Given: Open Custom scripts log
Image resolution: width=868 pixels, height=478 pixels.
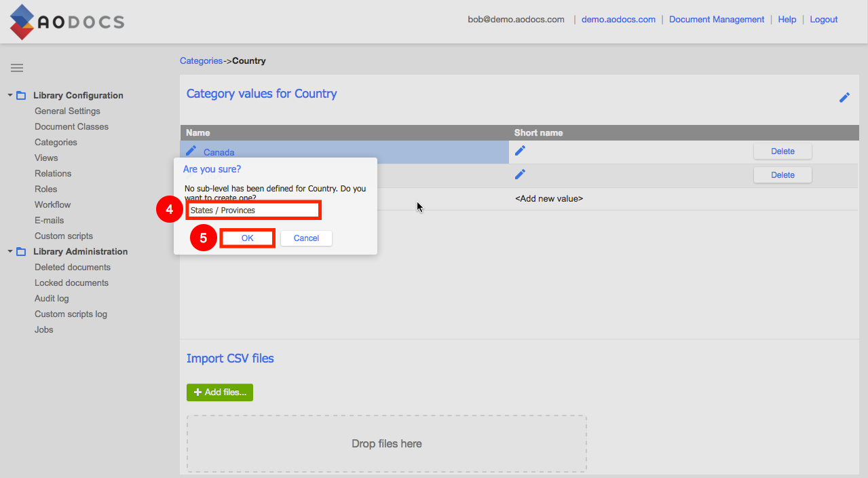Looking at the screenshot, I should 71,314.
